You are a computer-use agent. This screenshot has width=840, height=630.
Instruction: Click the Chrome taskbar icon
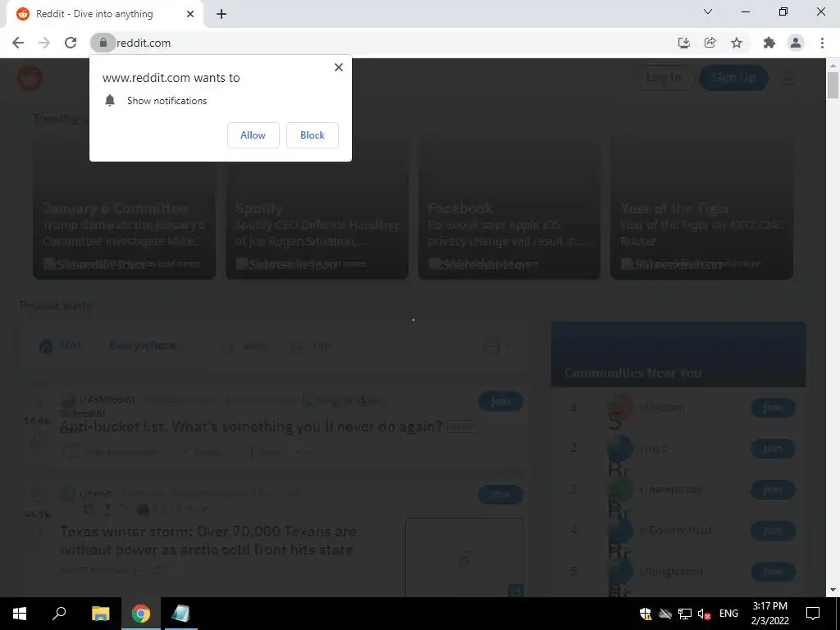coord(140,614)
